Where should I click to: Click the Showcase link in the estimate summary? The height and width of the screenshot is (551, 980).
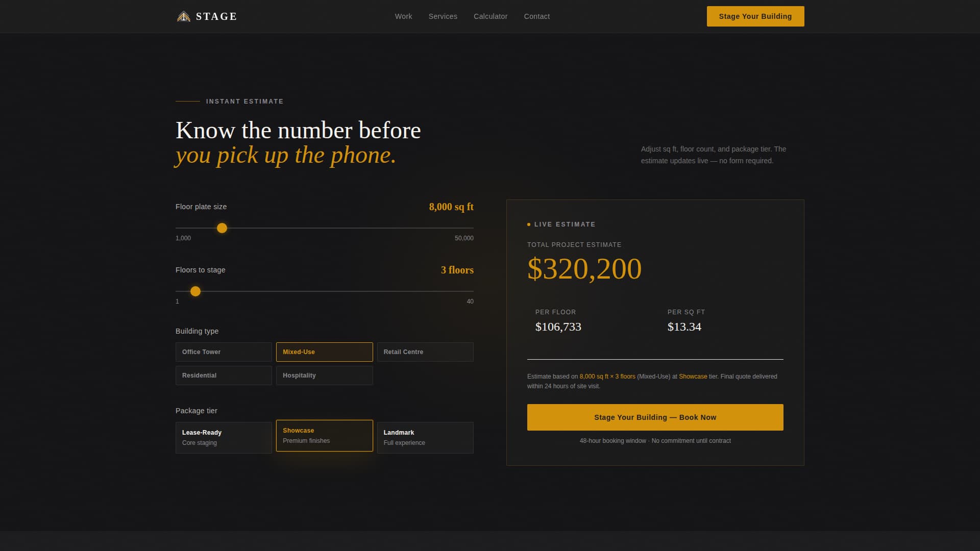pyautogui.click(x=694, y=377)
